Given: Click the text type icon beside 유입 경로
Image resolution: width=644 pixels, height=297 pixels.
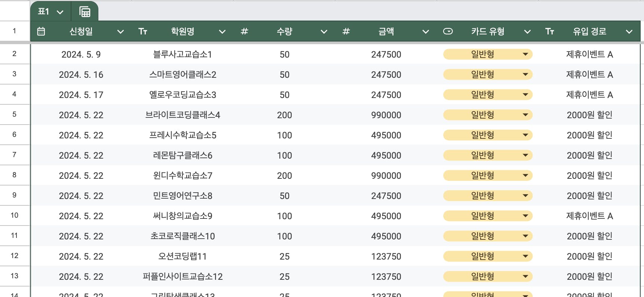Looking at the screenshot, I should (x=549, y=31).
